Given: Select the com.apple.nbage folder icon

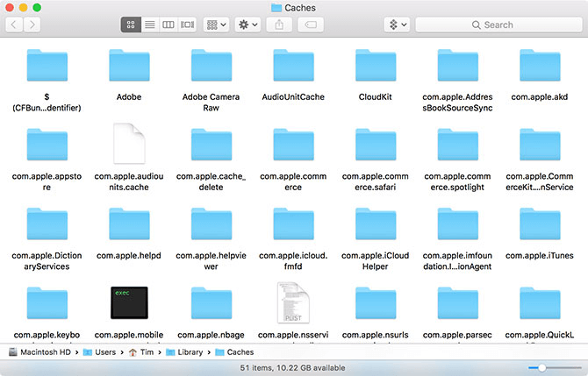Looking at the screenshot, I should [x=212, y=303].
